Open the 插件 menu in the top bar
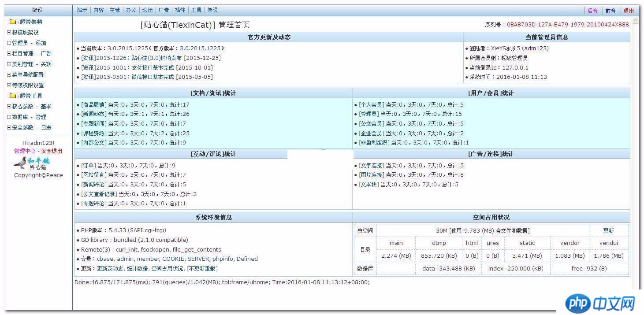 (x=180, y=10)
